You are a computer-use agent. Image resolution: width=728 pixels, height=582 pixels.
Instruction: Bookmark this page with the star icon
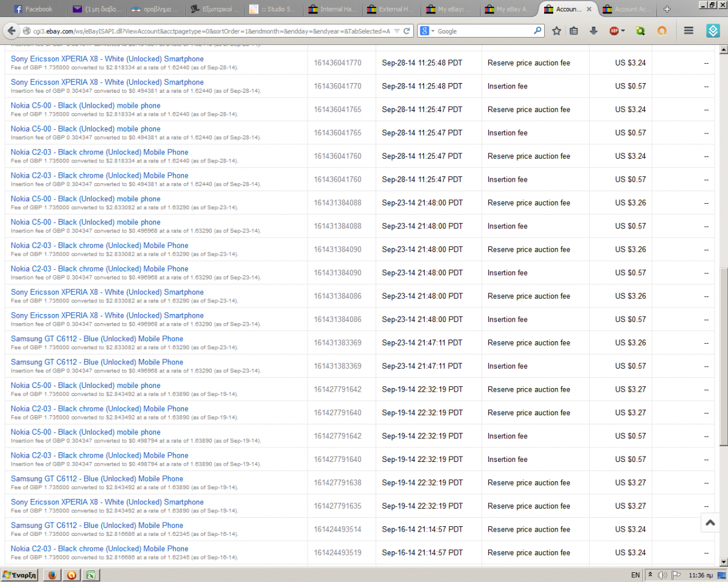(556, 31)
